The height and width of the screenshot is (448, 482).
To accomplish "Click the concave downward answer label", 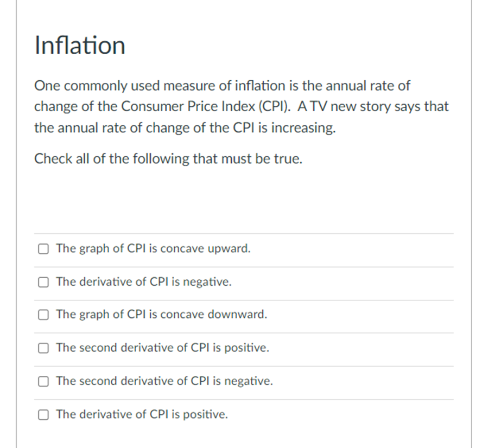I will click(162, 315).
